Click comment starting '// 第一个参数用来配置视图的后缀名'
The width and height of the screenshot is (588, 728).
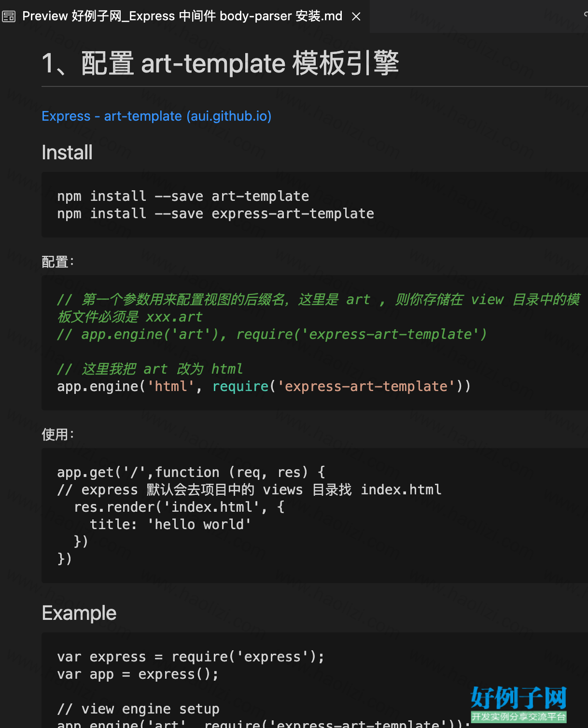point(319,308)
